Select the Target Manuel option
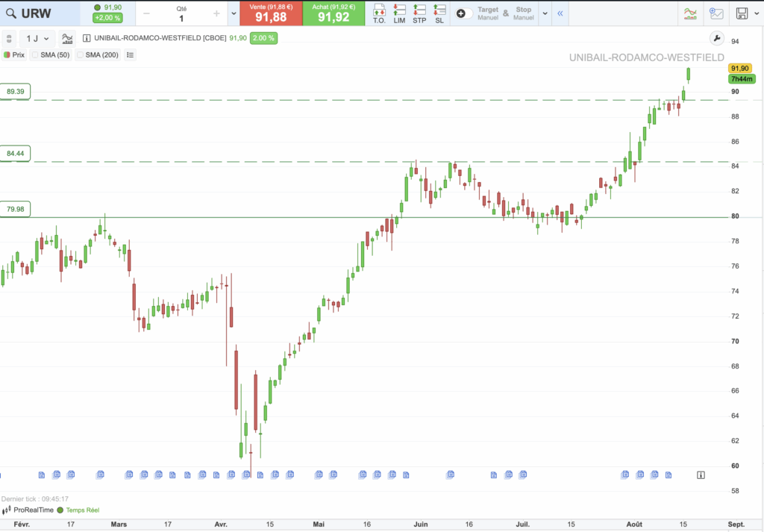 coord(488,13)
